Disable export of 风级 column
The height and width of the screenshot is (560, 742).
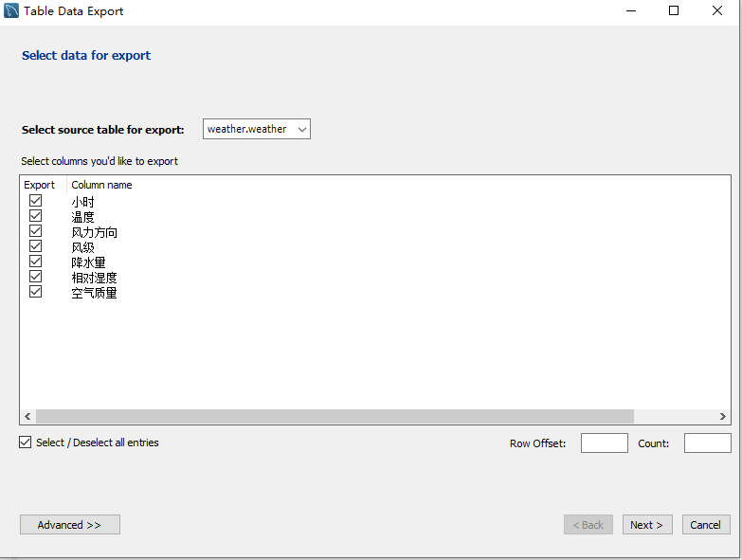point(36,246)
